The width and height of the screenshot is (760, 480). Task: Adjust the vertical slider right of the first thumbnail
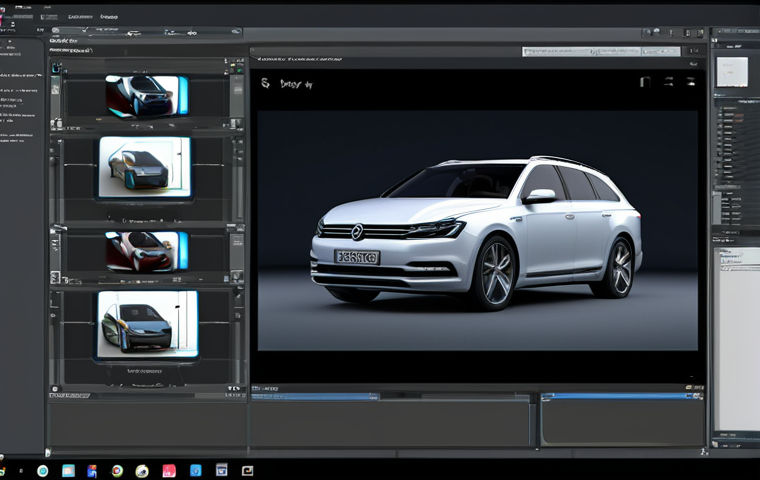(x=237, y=97)
